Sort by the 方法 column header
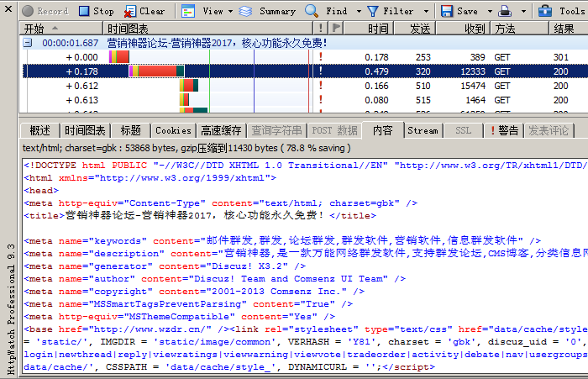 [x=506, y=29]
